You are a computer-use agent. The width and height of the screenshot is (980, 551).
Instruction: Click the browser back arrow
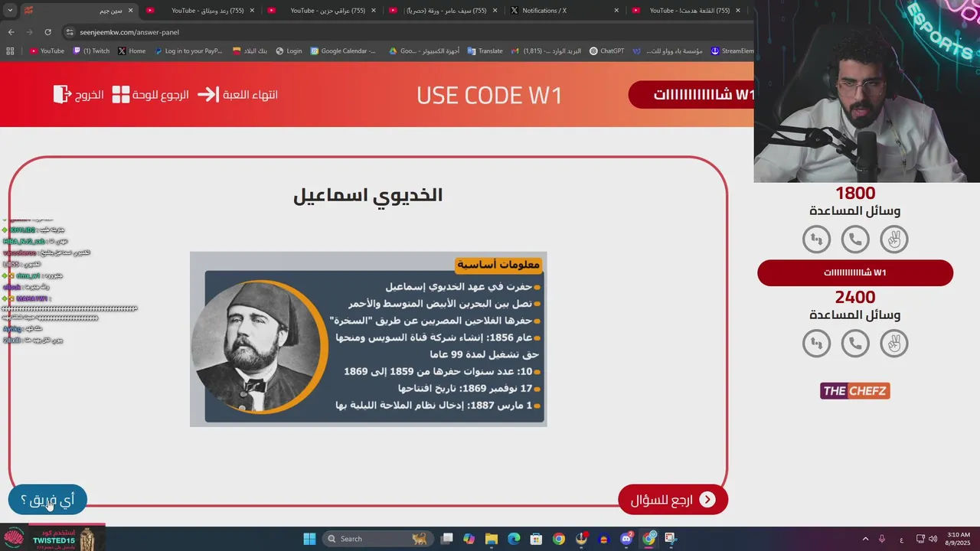(x=11, y=32)
